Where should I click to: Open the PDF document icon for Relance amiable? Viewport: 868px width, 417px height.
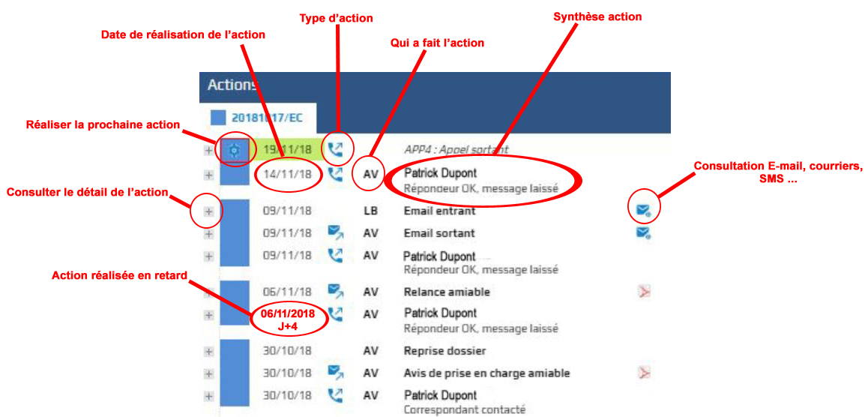[643, 291]
